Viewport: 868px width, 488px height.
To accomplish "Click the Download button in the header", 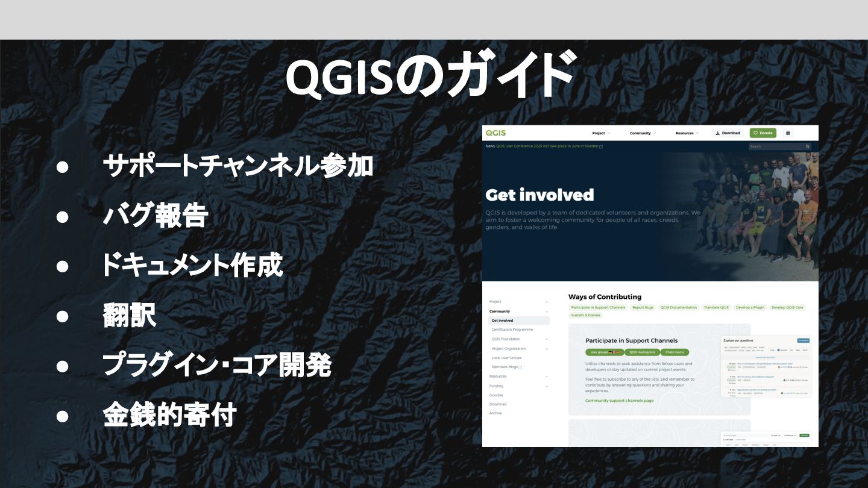I will [x=728, y=133].
